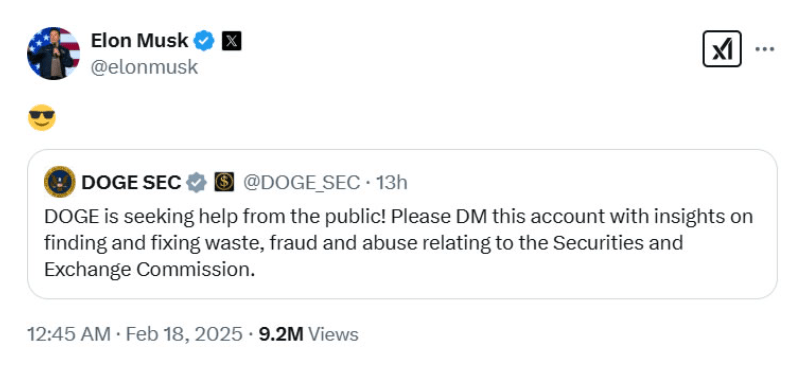Click the Views label
This screenshot has height=367, width=794.
pos(333,334)
